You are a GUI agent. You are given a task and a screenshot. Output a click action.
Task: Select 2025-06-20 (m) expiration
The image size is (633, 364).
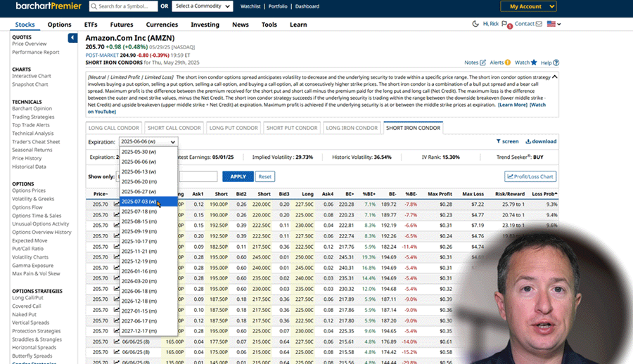click(148, 181)
